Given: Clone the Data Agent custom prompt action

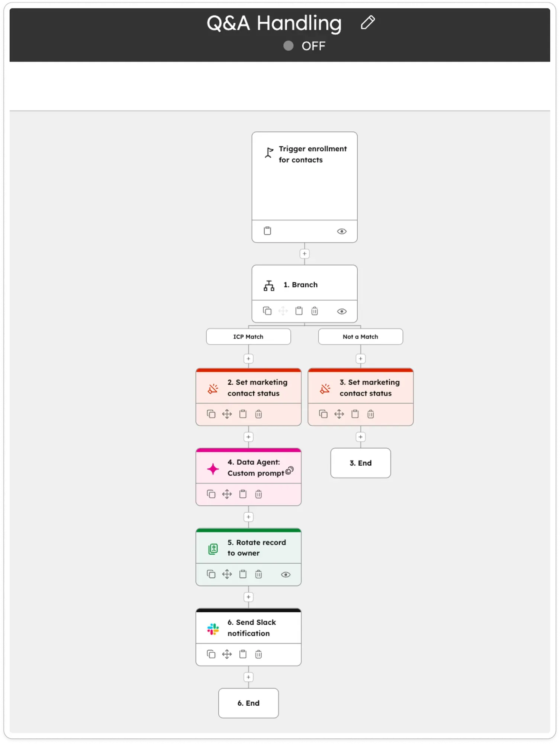Looking at the screenshot, I should (x=211, y=494).
